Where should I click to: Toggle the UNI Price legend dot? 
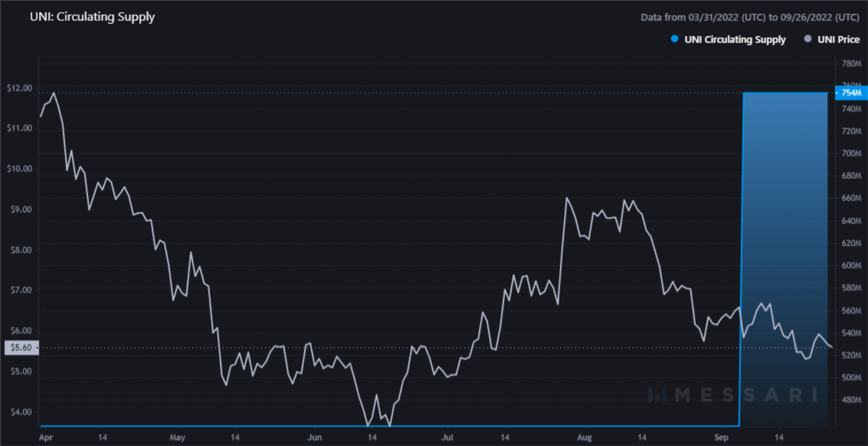(x=807, y=40)
